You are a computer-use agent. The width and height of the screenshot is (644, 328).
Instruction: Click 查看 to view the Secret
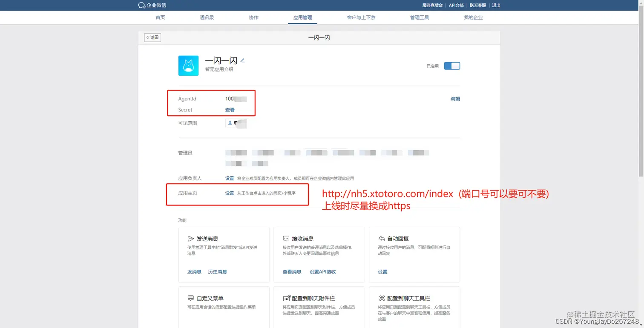[x=230, y=110]
